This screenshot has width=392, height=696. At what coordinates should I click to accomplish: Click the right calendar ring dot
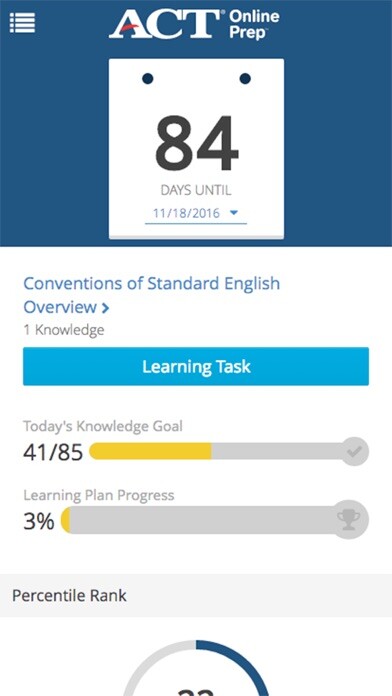point(245,79)
